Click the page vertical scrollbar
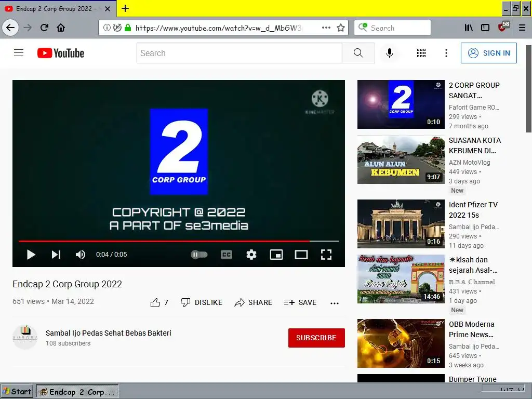Viewport: 532px width, 399px height. click(528, 88)
